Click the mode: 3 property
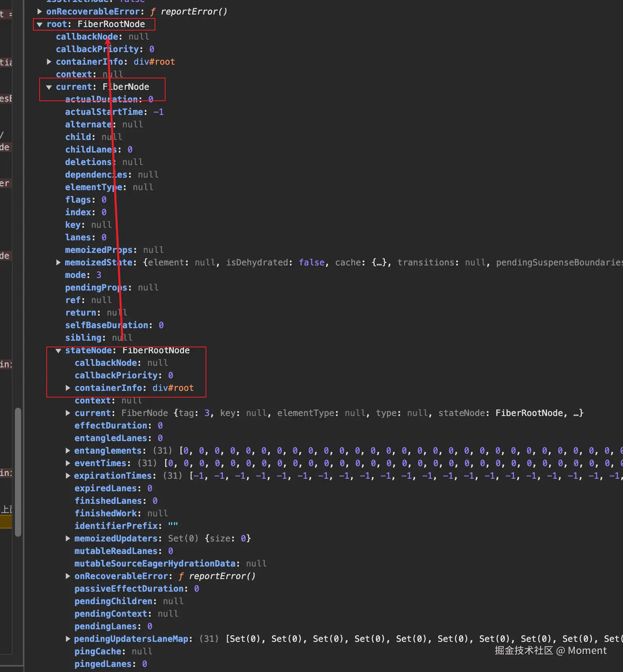 coord(83,275)
